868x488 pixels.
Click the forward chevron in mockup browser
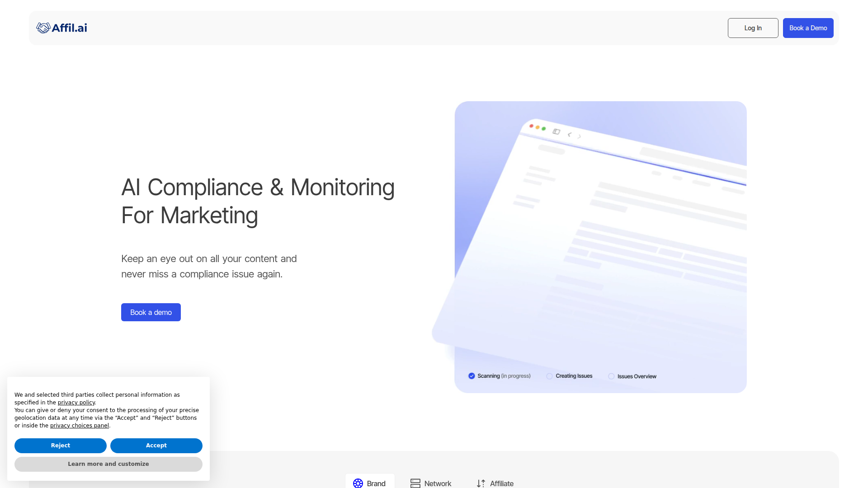(x=579, y=136)
